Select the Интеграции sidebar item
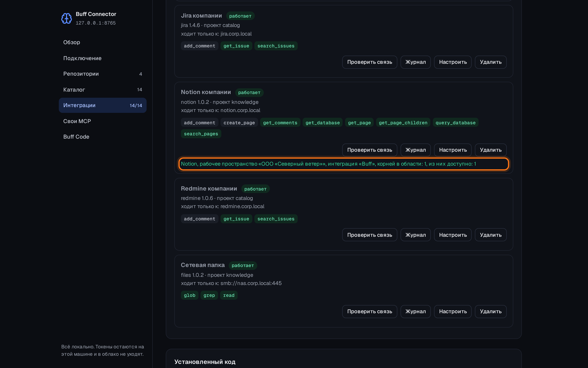The height and width of the screenshot is (368, 588). (102, 105)
